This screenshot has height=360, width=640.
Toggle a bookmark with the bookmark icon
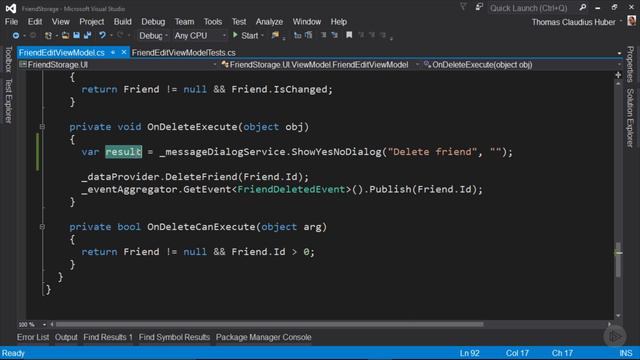(x=349, y=36)
